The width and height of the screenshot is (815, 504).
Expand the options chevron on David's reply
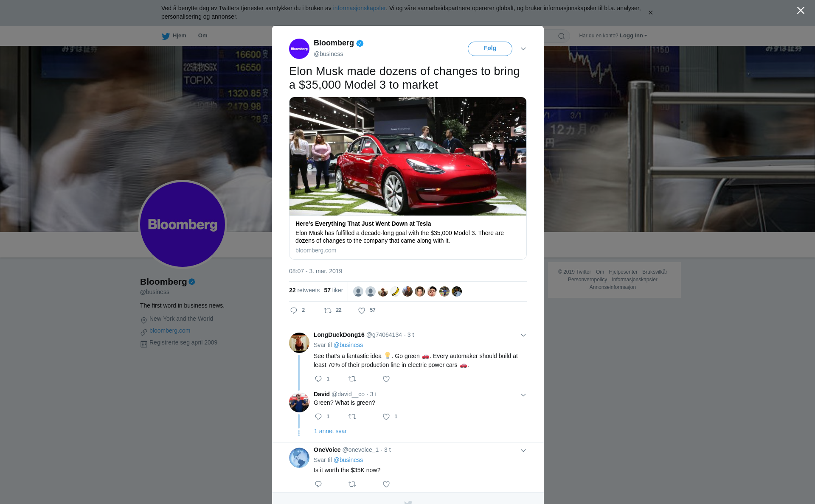point(523,395)
